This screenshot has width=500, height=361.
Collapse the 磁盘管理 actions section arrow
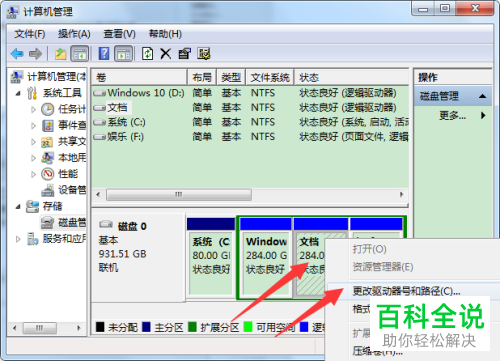click(x=482, y=96)
